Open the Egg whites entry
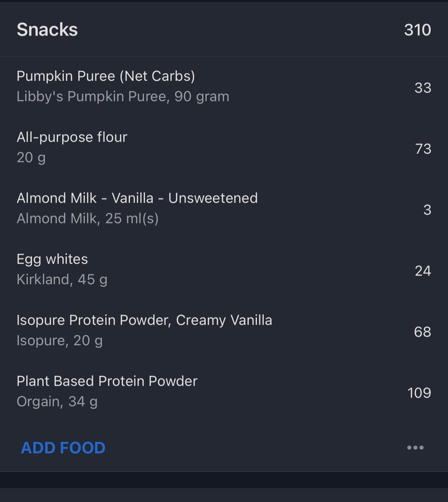The height and width of the screenshot is (502, 448). pos(52,259)
